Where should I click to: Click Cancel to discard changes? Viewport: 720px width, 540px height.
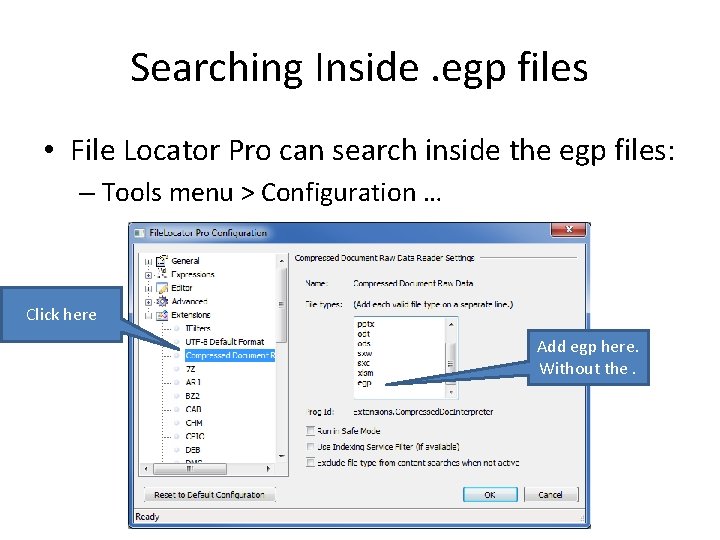(x=551, y=495)
